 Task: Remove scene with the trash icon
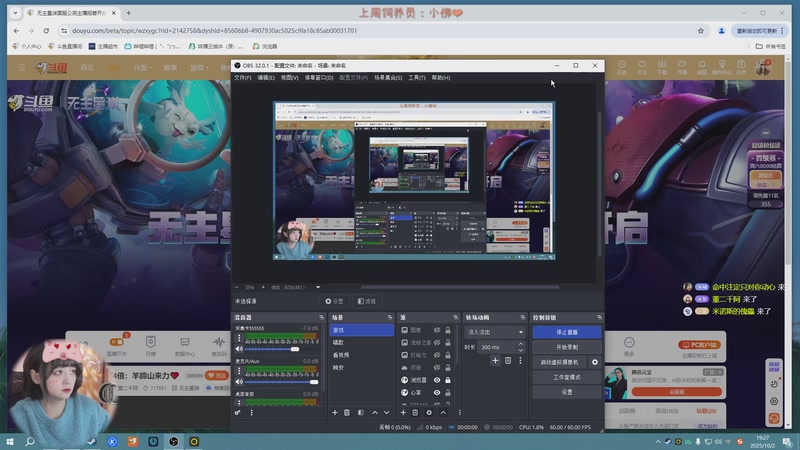tap(347, 412)
